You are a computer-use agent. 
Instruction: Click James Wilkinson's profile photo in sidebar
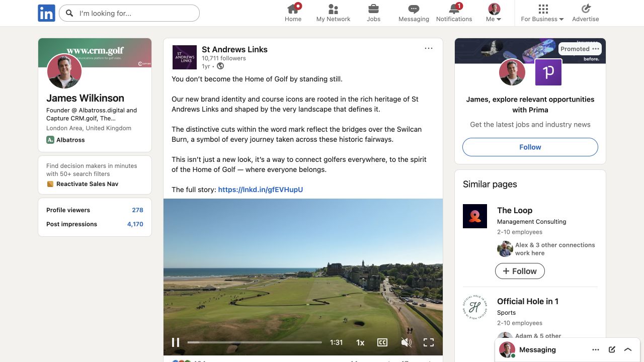(x=64, y=71)
